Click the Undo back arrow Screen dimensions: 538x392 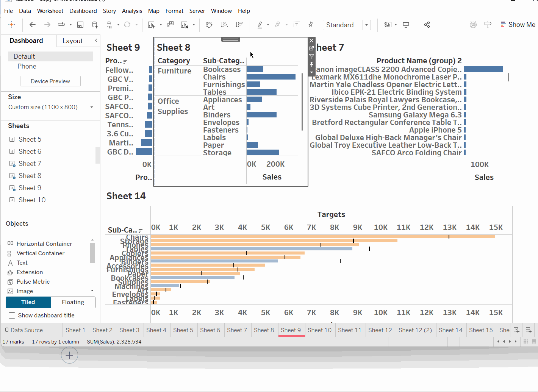click(x=33, y=25)
